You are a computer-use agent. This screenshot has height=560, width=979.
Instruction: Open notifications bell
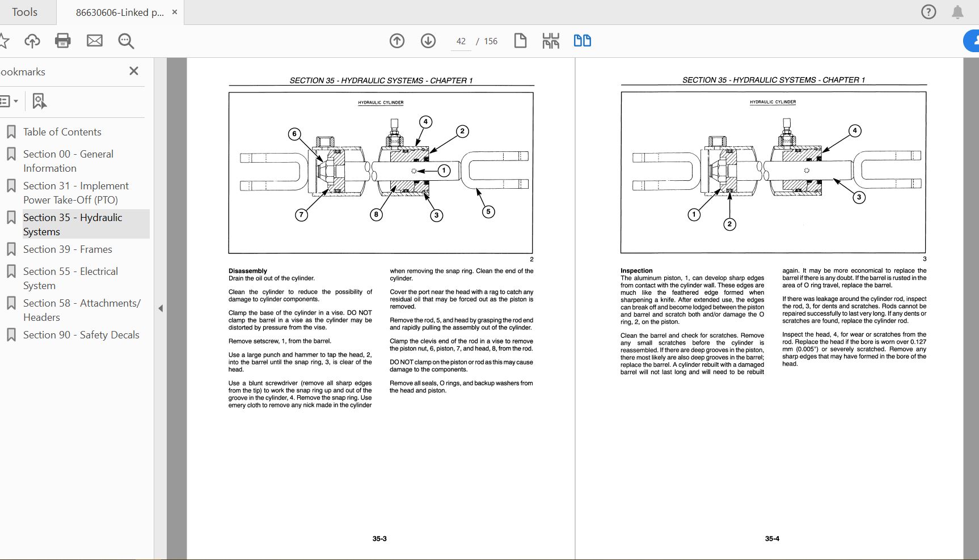point(957,12)
